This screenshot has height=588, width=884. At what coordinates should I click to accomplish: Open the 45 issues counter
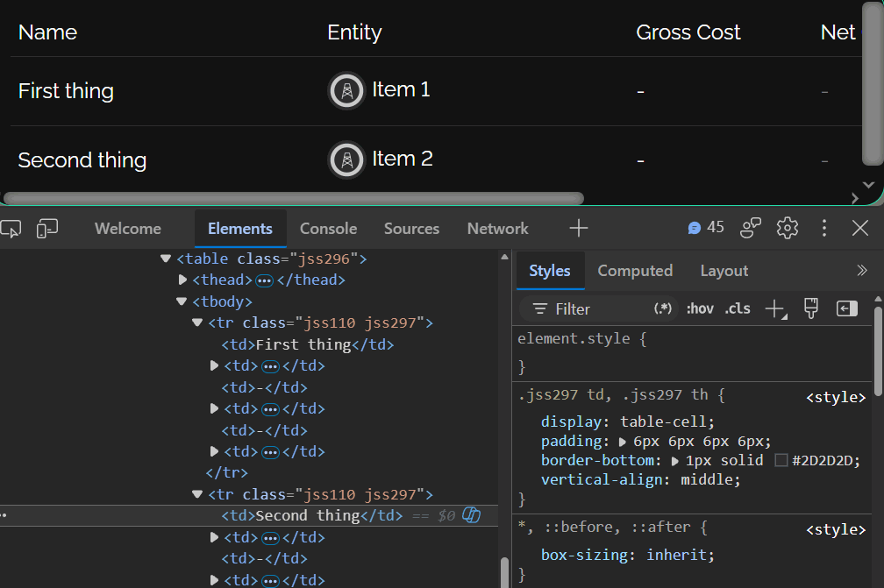coord(706,228)
